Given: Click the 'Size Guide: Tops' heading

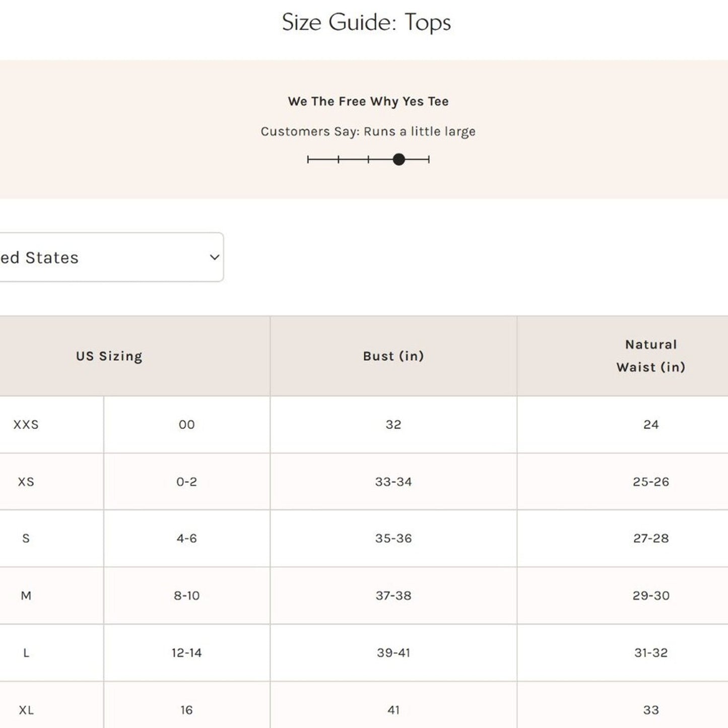Looking at the screenshot, I should 366,23.
